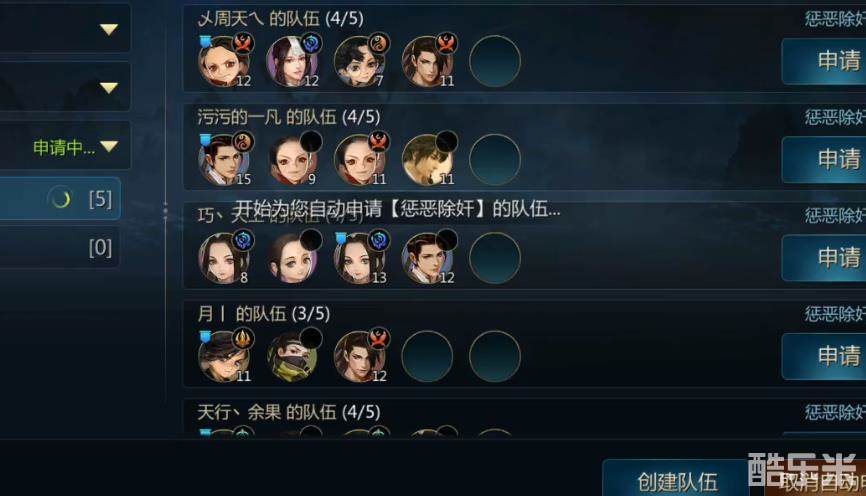866x496 pixels.
Task: Click empty fifth slot in 乂周天乀 team
Action: (x=495, y=61)
